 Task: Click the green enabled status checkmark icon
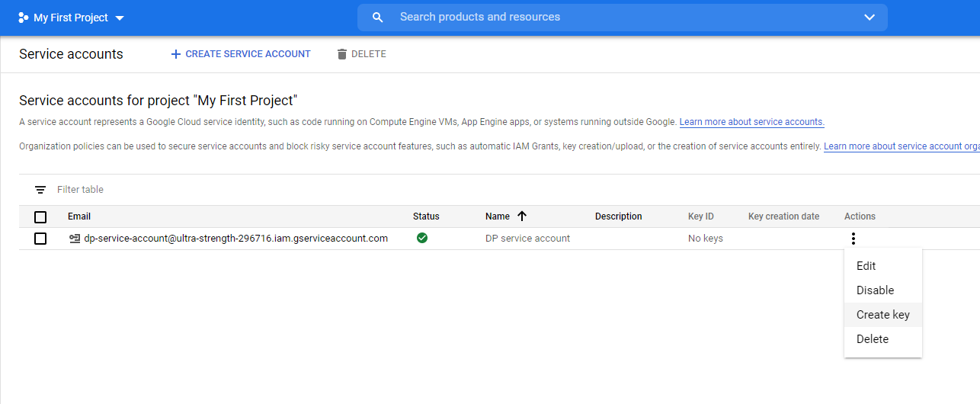(422, 238)
